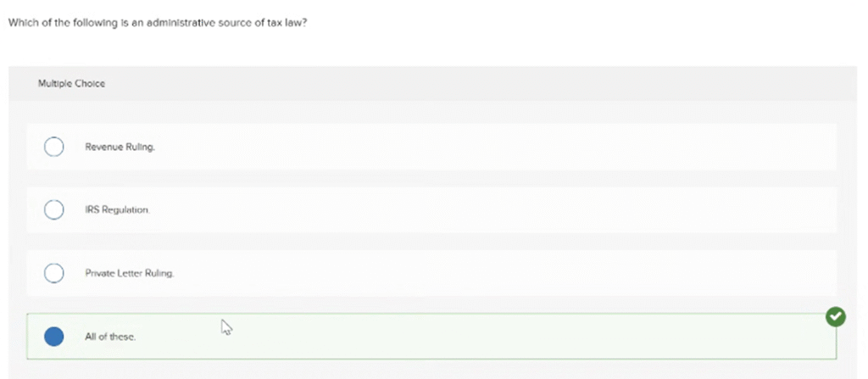Click the Multiple Choice header label
Image resolution: width=868 pixels, height=379 pixels.
coord(71,84)
